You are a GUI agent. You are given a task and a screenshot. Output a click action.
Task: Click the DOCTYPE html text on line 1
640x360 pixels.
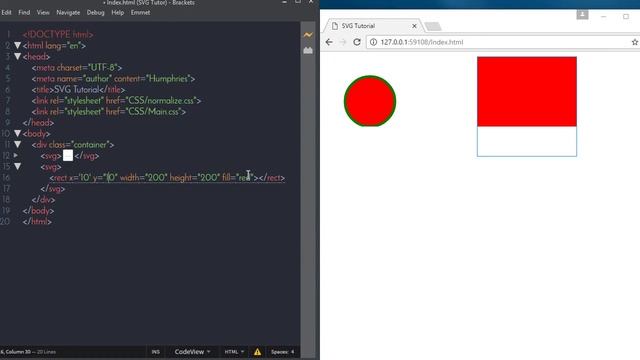(x=58, y=35)
